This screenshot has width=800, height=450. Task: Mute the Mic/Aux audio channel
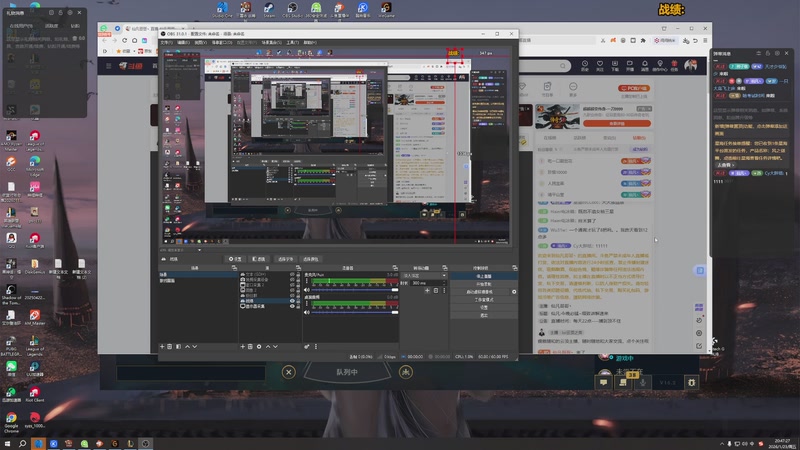pos(307,290)
